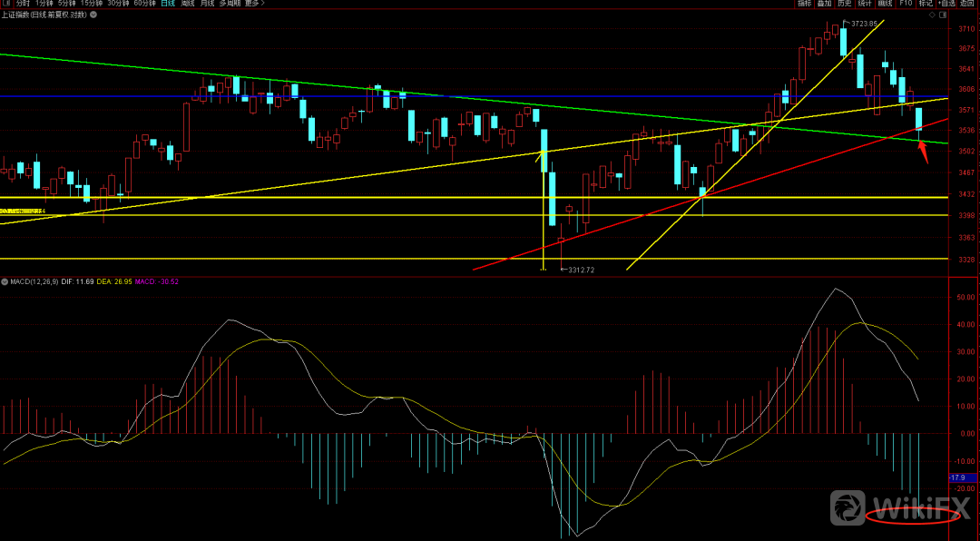Click the 画线 drawing tools button

[885, 4]
